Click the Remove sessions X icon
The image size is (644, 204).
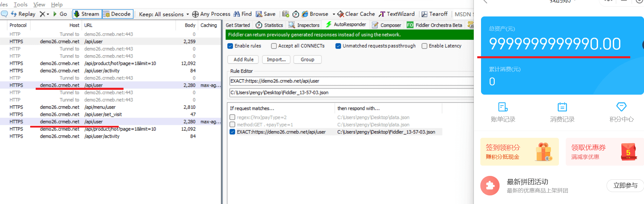(42, 14)
